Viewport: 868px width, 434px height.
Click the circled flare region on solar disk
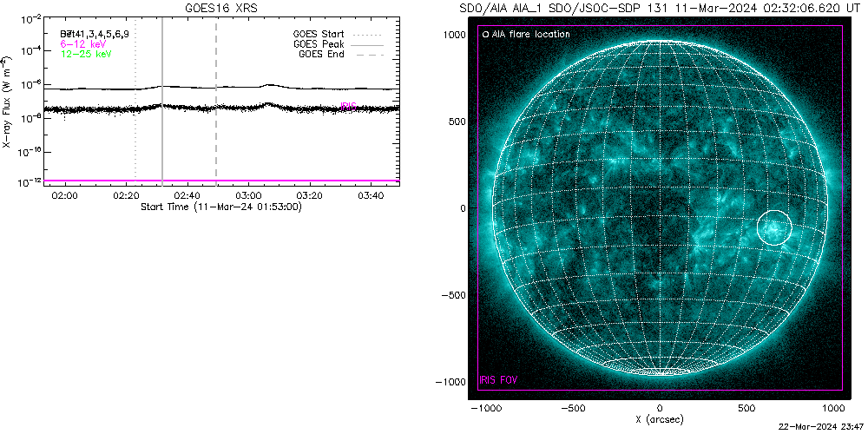click(774, 227)
